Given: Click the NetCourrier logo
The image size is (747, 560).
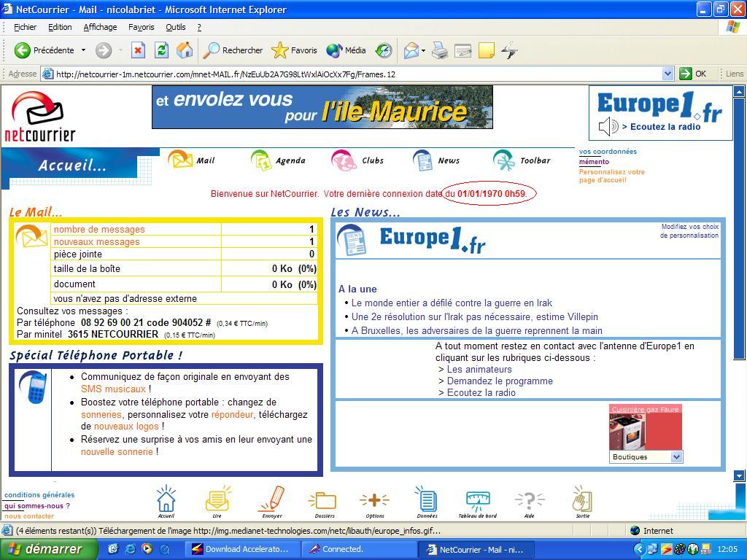Looking at the screenshot, I should [39, 117].
